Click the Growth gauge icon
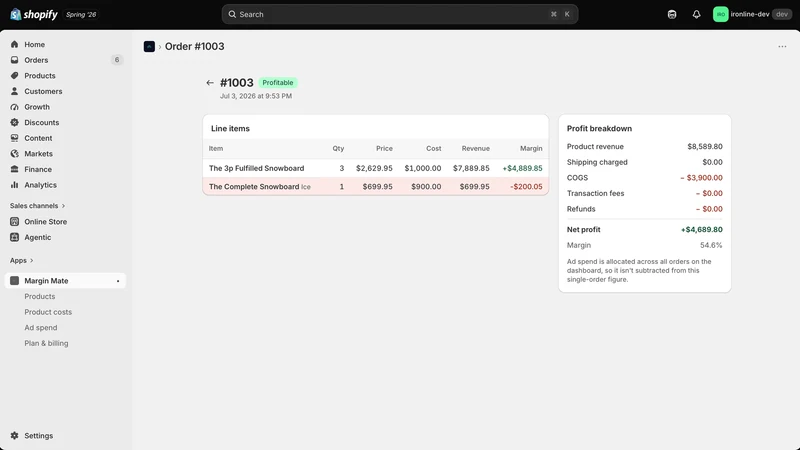 [14, 107]
